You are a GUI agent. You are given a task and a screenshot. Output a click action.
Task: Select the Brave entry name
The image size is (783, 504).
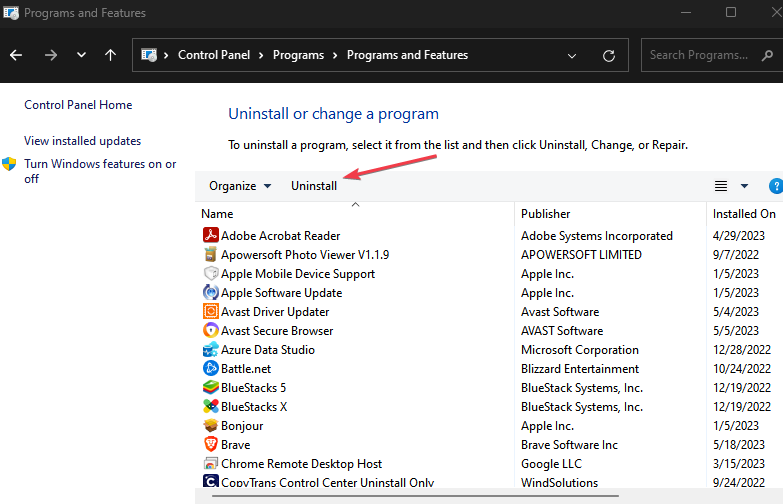pyautogui.click(x=235, y=445)
